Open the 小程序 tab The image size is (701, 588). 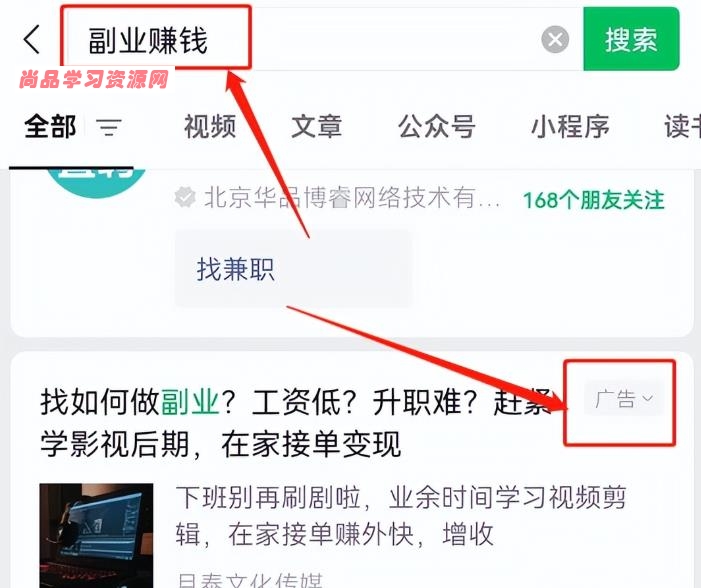[570, 127]
